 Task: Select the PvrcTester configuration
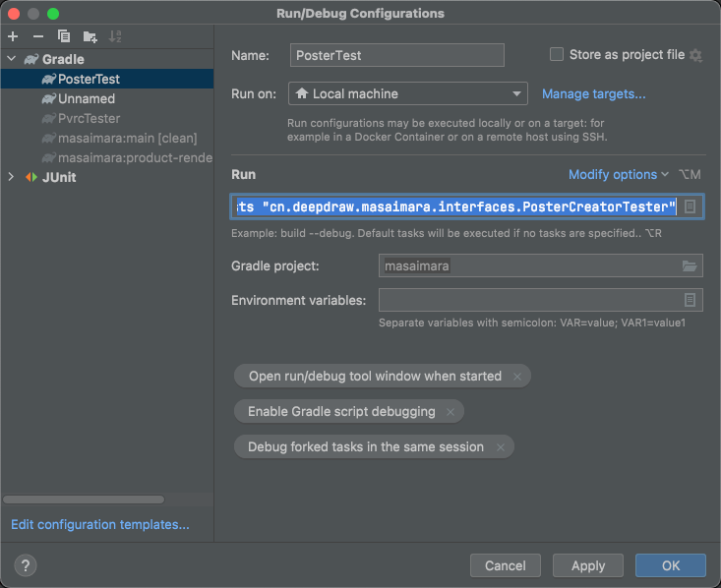tap(107, 119)
